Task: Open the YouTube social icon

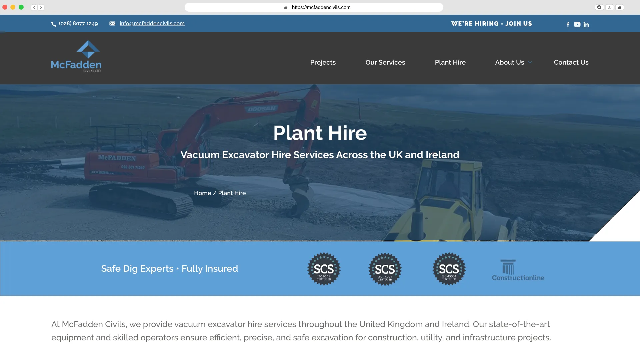Action: 577,24
